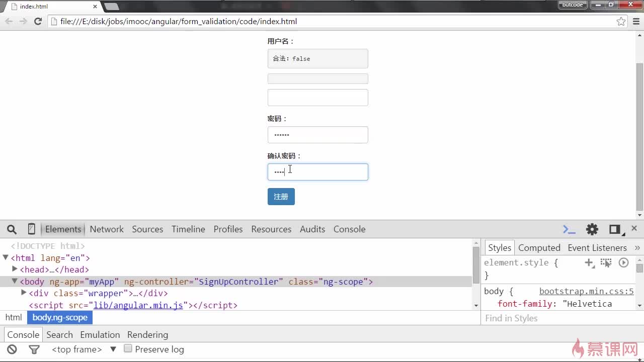This screenshot has width=644, height=362.
Task: Focus the empty username text input
Action: pos(318,98)
